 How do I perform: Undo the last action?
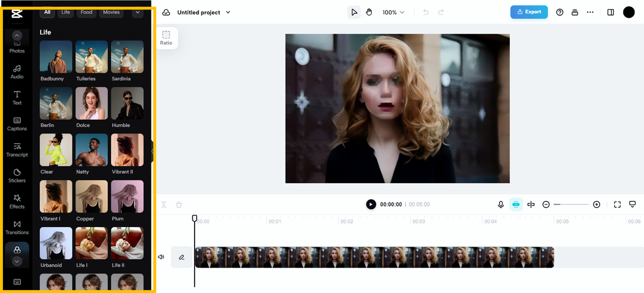426,12
